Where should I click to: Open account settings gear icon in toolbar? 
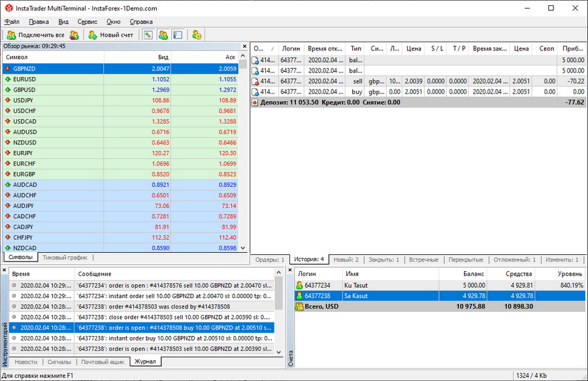click(x=197, y=35)
